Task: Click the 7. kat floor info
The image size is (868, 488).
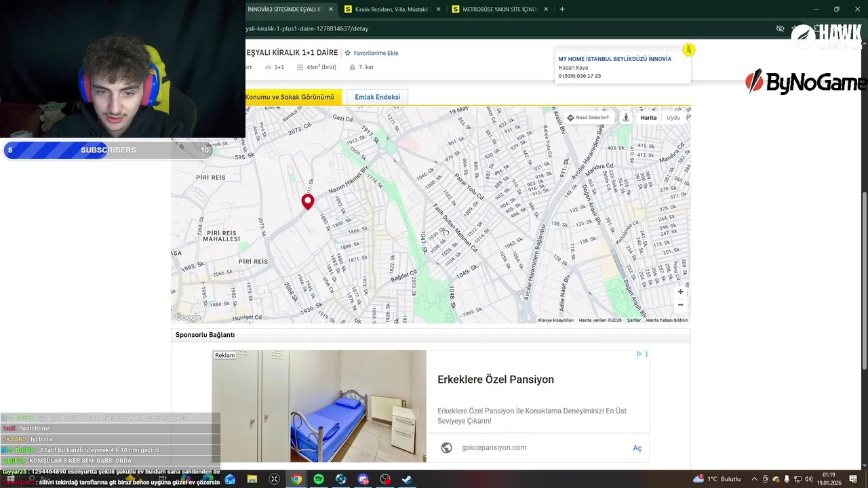Action: coord(361,67)
